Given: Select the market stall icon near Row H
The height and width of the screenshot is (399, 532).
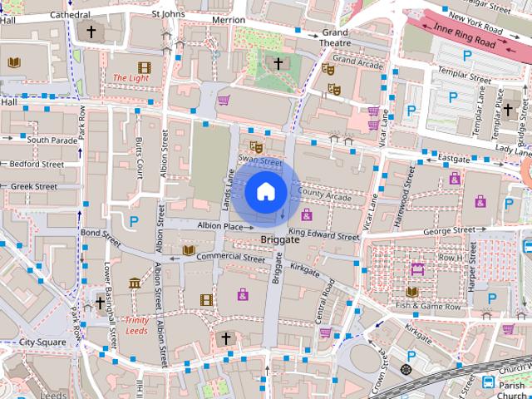Looking at the screenshot, I should point(417,269).
